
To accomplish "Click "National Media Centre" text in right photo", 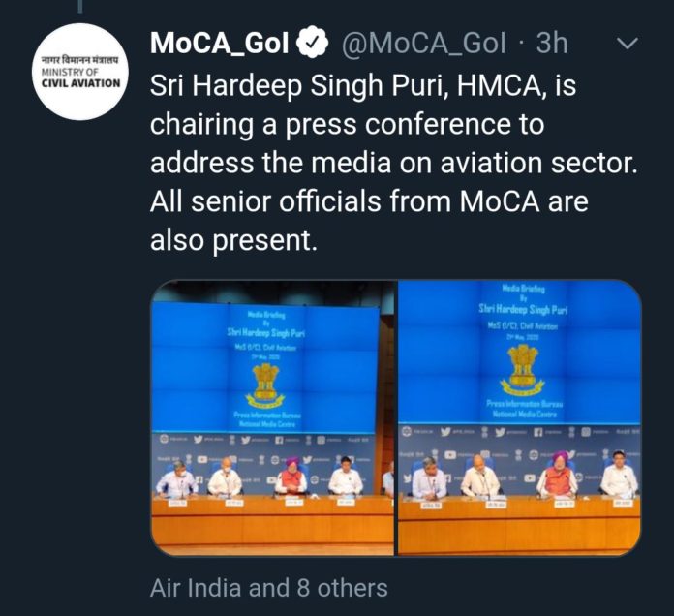I will tap(523, 414).
